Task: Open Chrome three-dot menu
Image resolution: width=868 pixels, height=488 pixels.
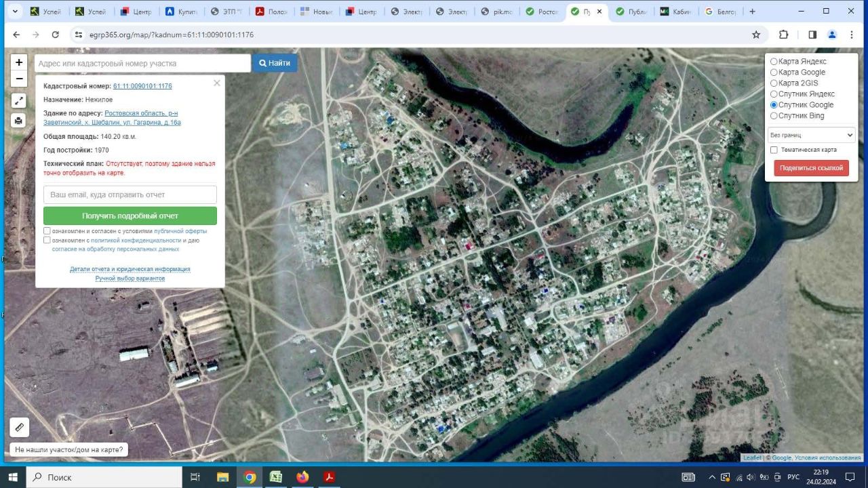Action: [x=852, y=35]
